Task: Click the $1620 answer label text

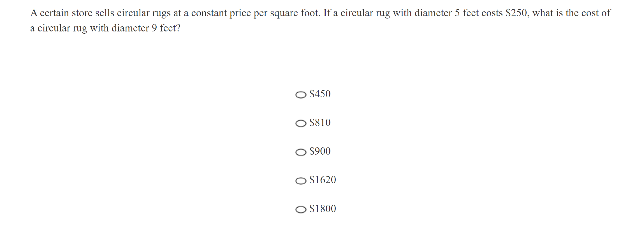Action: pos(323,180)
